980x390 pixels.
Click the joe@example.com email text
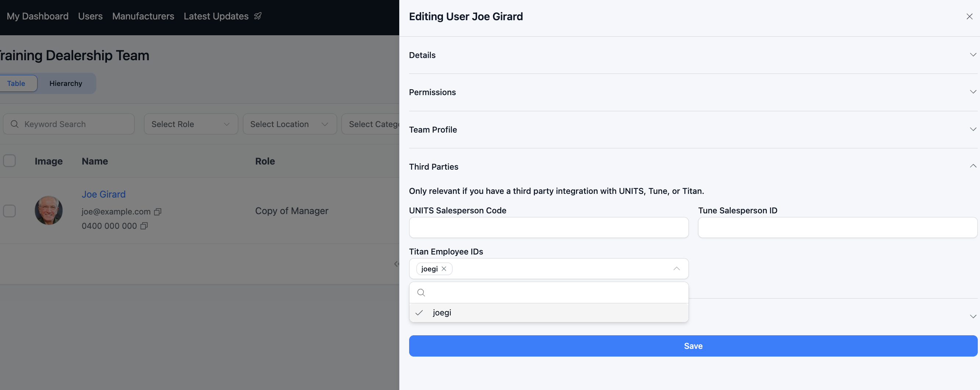pyautogui.click(x=116, y=212)
